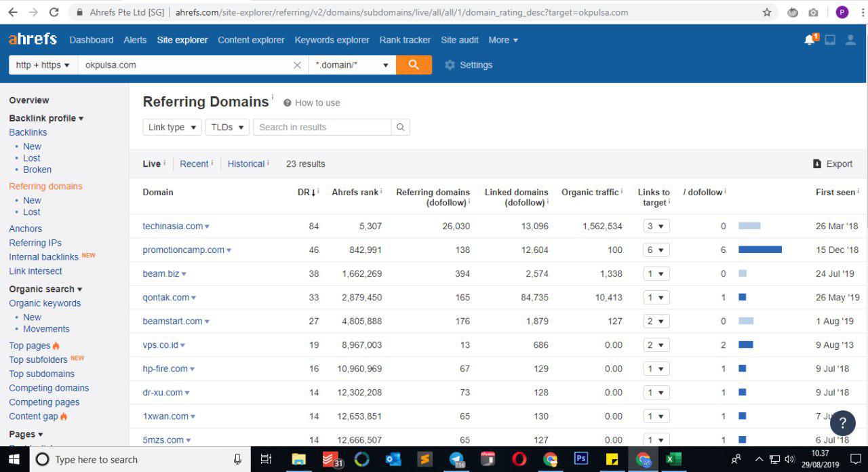Sort by the First seen column

(x=835, y=192)
